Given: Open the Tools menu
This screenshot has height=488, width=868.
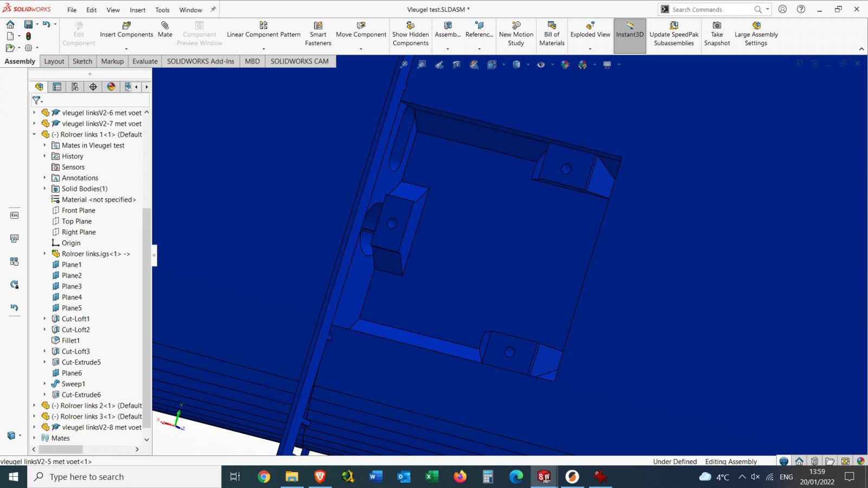Looking at the screenshot, I should (x=162, y=10).
